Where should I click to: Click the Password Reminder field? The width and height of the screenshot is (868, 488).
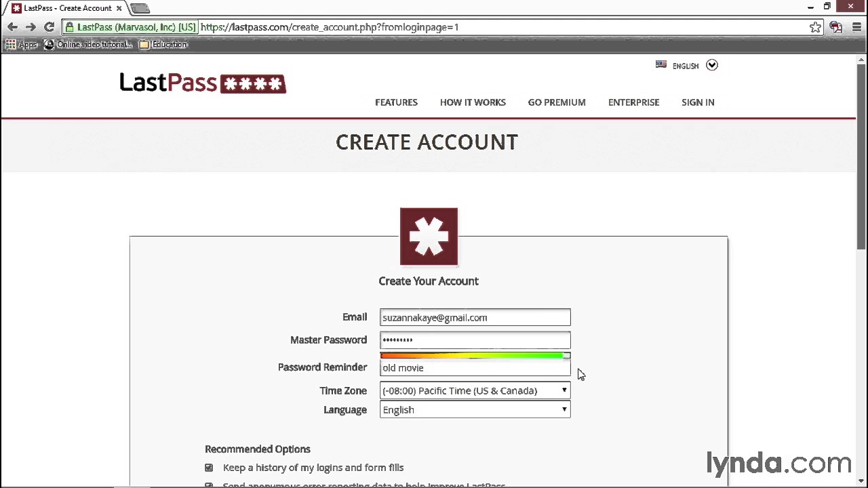tap(475, 367)
